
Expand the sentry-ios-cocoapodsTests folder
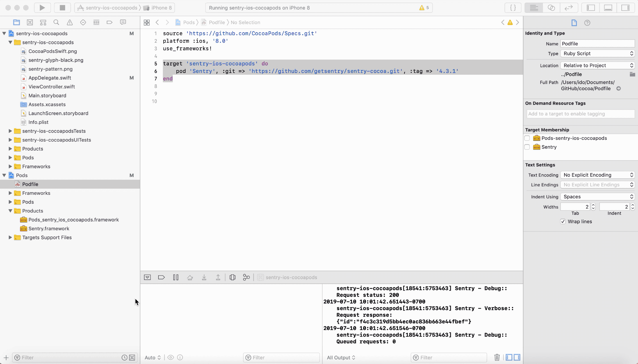click(x=10, y=131)
